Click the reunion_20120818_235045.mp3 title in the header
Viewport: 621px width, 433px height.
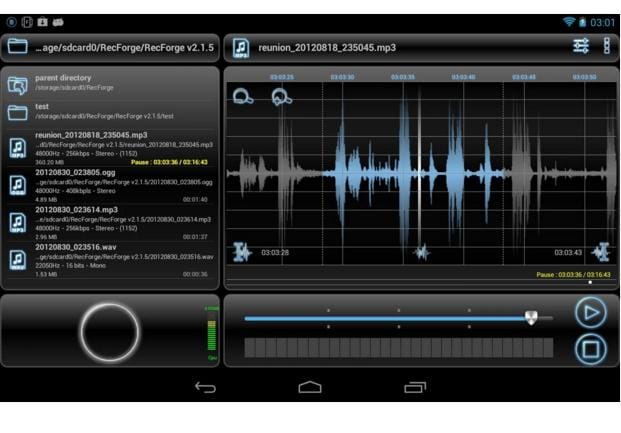click(327, 48)
